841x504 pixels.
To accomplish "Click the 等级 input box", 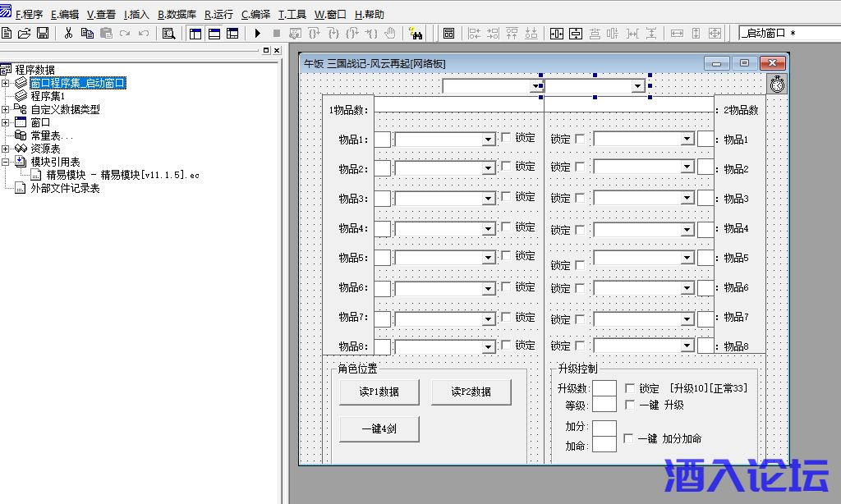I will click(604, 404).
